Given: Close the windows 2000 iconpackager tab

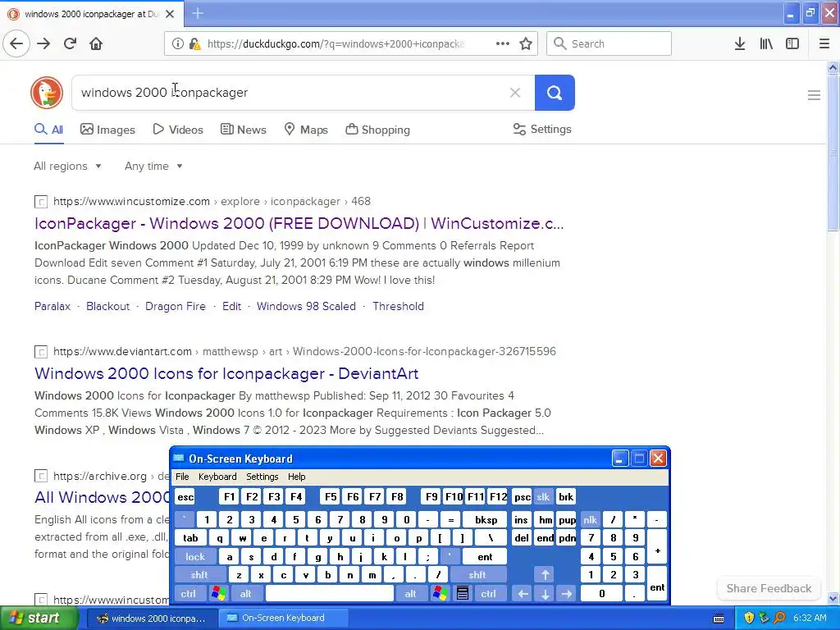Looking at the screenshot, I should pyautogui.click(x=170, y=14).
